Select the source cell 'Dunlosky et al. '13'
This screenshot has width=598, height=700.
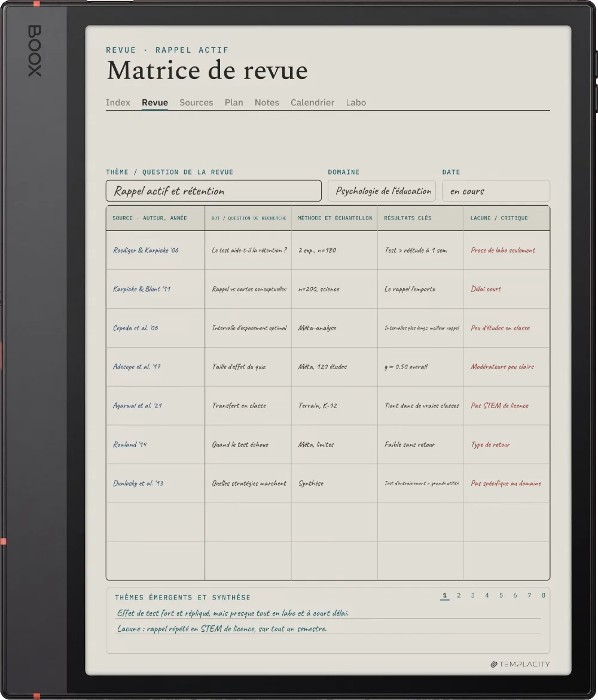155,483
